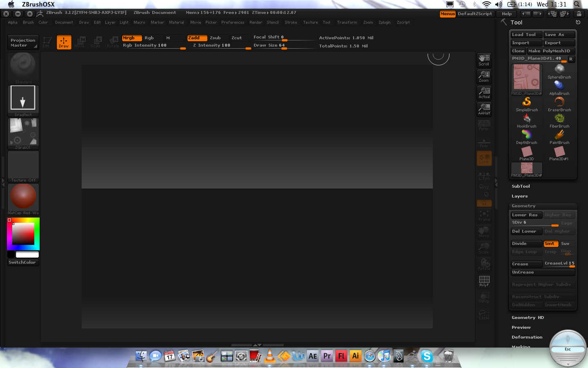The image size is (588, 368).
Task: Open the ZGrab01 alpha selector
Action: pos(23,134)
